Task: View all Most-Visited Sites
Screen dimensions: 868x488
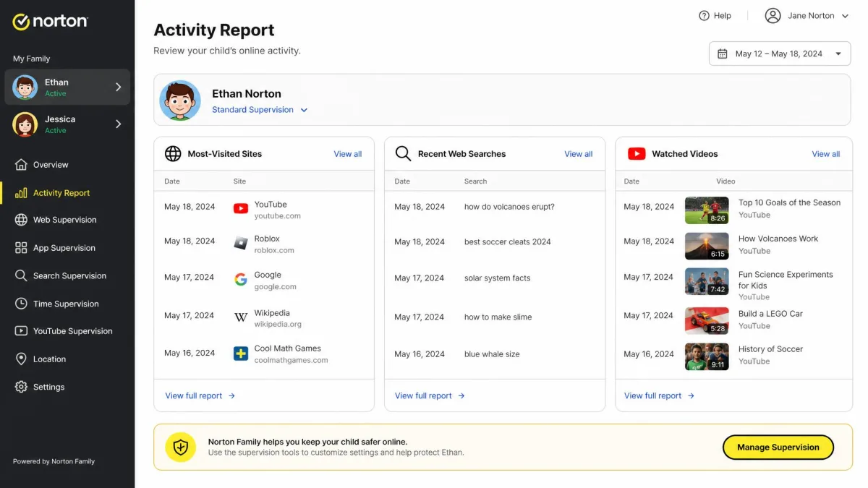Action: coord(348,154)
